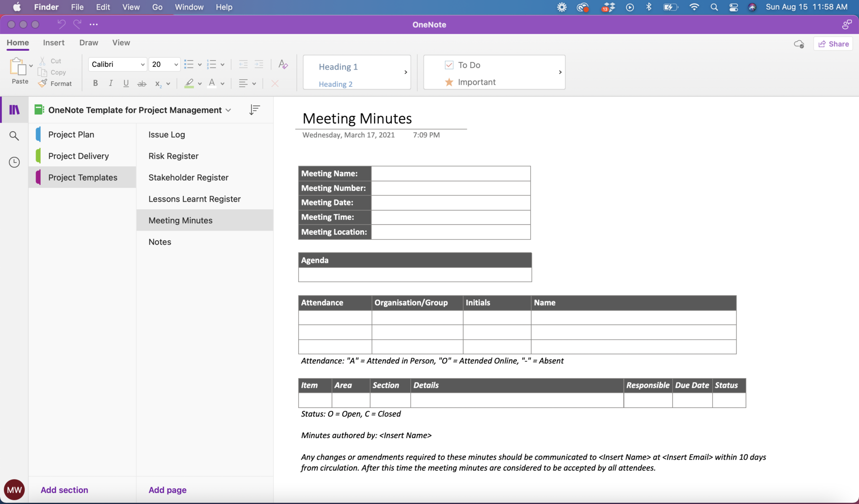Click the delete X icon in ribbon
This screenshot has height=504, width=859.
tap(275, 83)
